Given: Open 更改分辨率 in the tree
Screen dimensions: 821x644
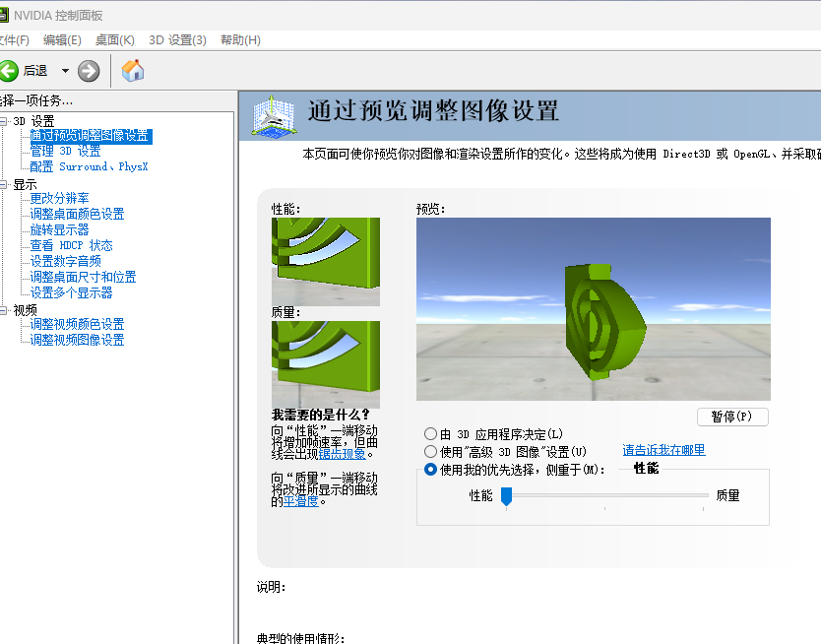Looking at the screenshot, I should [59, 199].
